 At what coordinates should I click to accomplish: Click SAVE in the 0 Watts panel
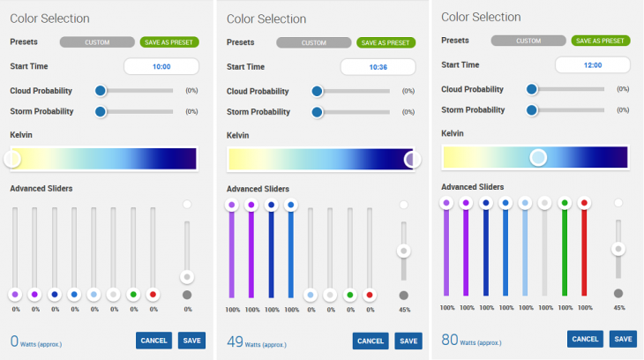click(x=191, y=341)
